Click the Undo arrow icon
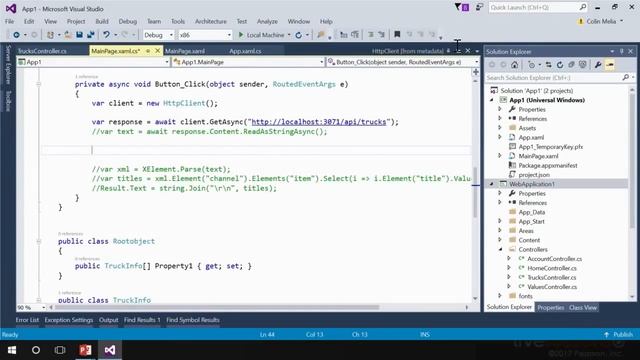640x360 pixels. pyautogui.click(x=107, y=35)
